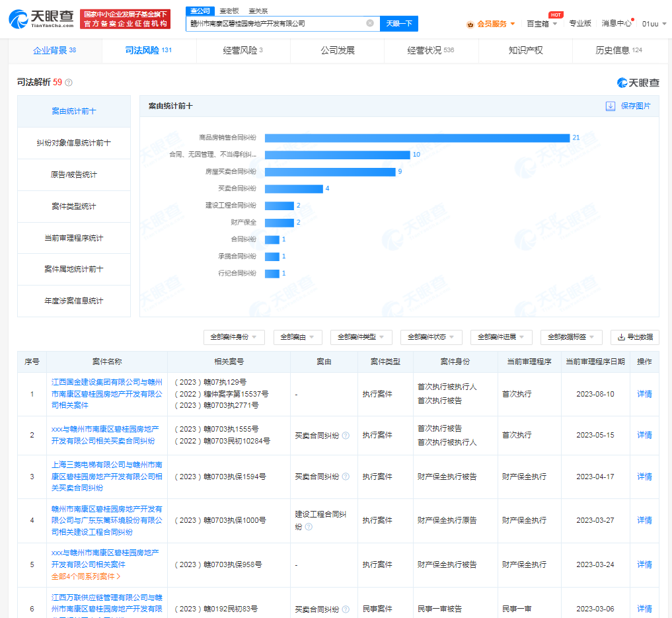The height and width of the screenshot is (618, 672).
Task: Click the question mark next to 建设工程合同纠纷
Action: (309, 527)
